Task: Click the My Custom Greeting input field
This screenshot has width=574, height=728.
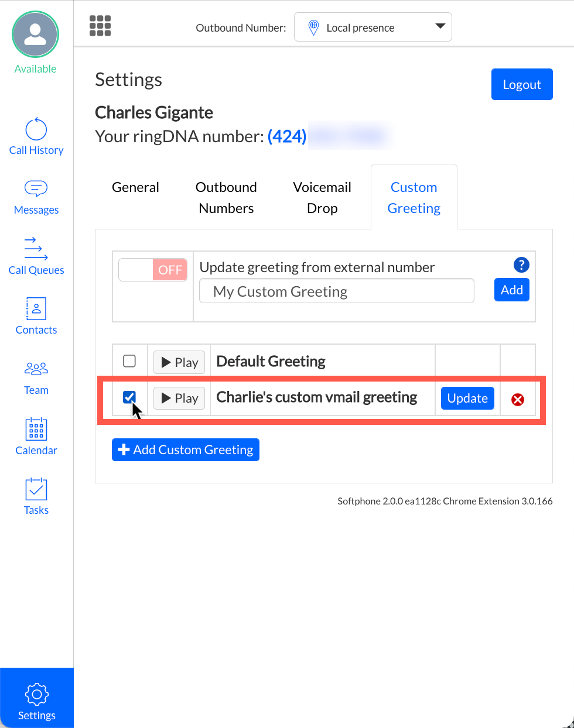Action: point(336,291)
